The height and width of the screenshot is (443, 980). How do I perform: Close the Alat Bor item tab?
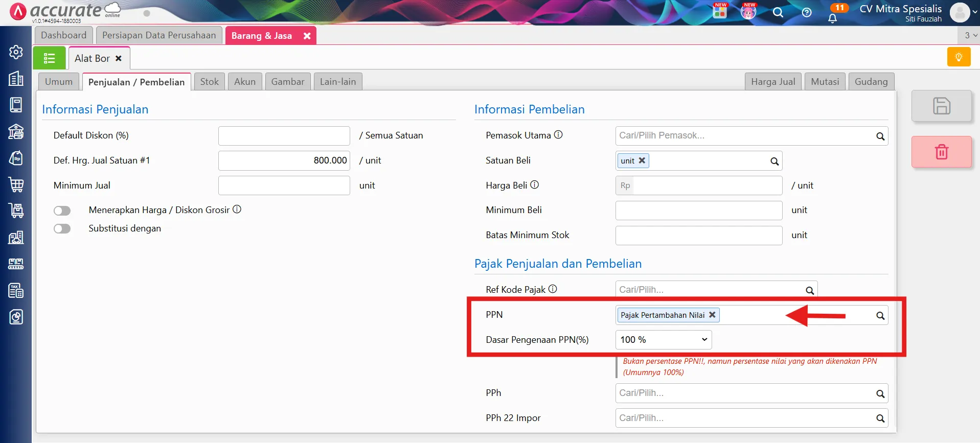119,58
